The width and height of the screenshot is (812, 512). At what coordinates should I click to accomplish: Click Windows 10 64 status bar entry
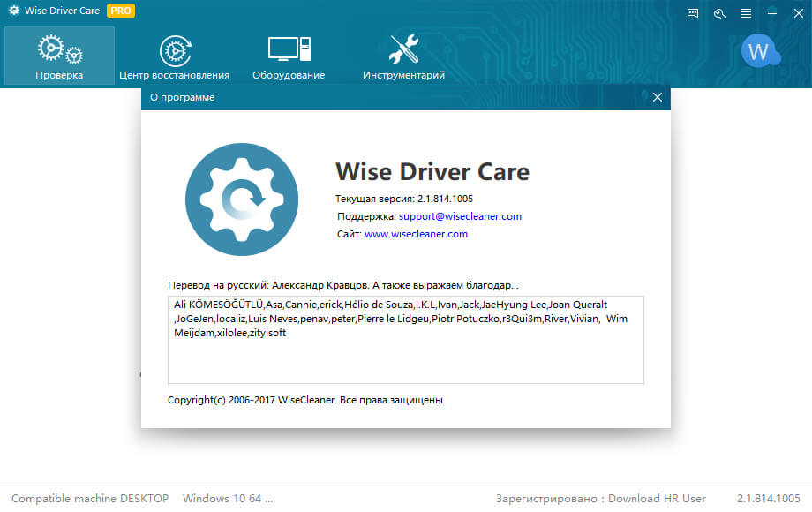pos(228,499)
